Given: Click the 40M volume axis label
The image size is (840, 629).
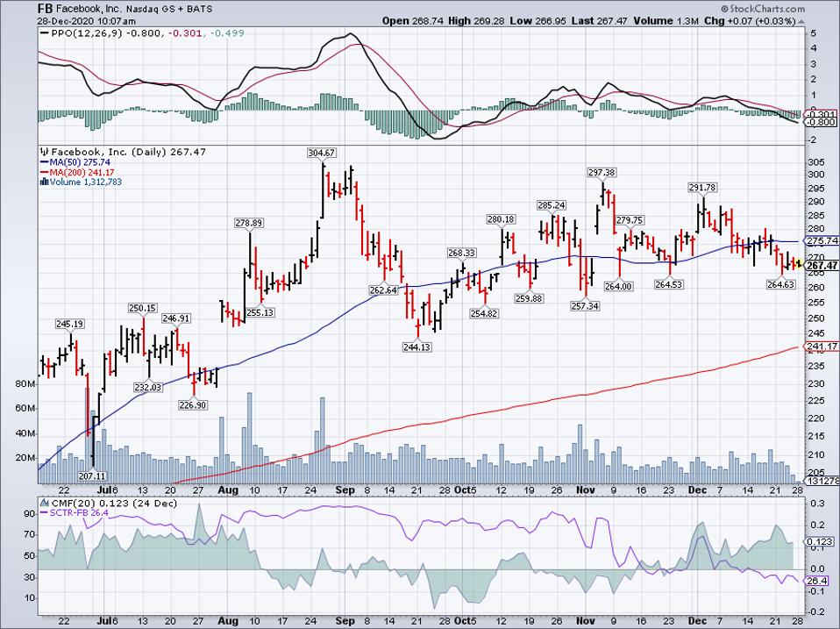Looking at the screenshot, I should (25, 433).
